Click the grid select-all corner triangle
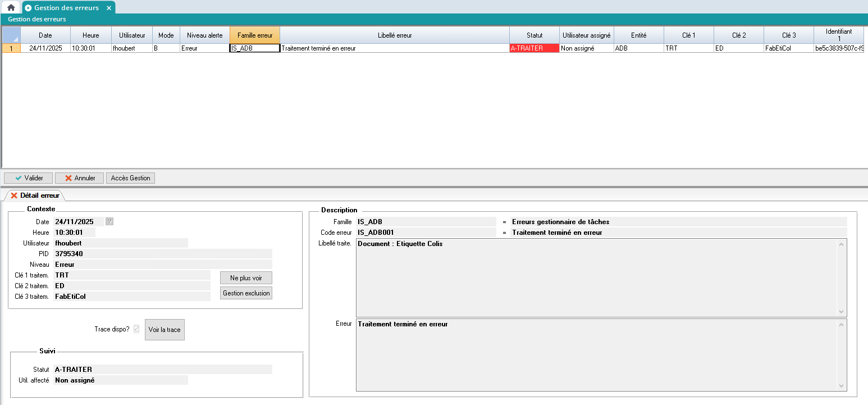Screen dimensions: 868x405 tap(11, 35)
